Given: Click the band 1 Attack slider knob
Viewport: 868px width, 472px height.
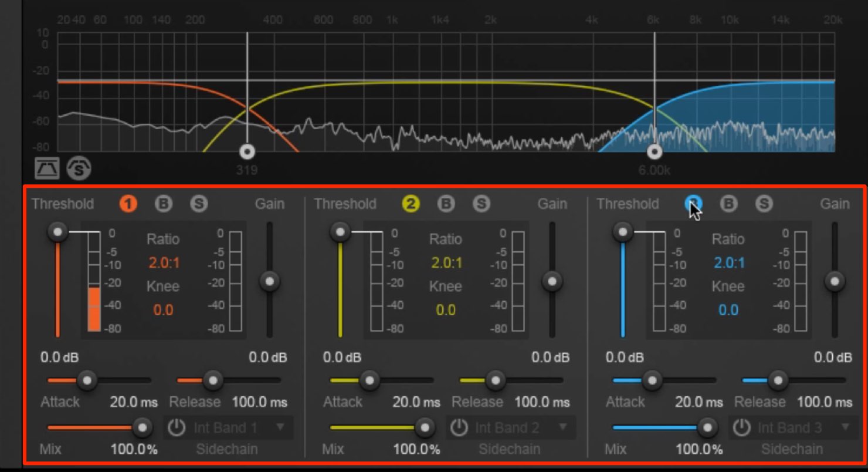Looking at the screenshot, I should pos(87,380).
